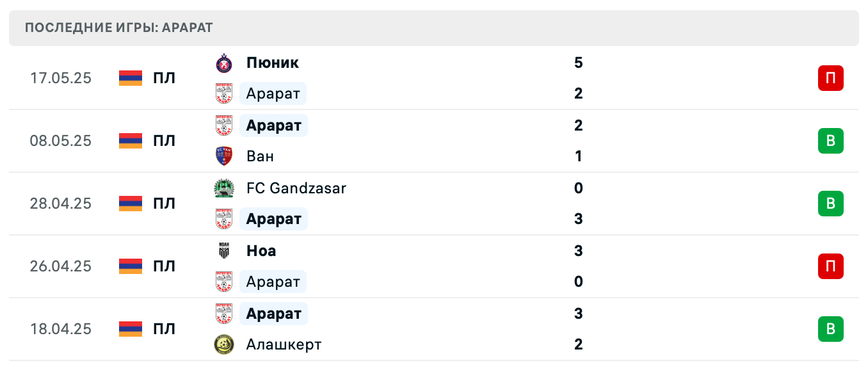The image size is (868, 370).
Task: Click the Armenian flag next to 17.05.25
Action: (x=130, y=78)
